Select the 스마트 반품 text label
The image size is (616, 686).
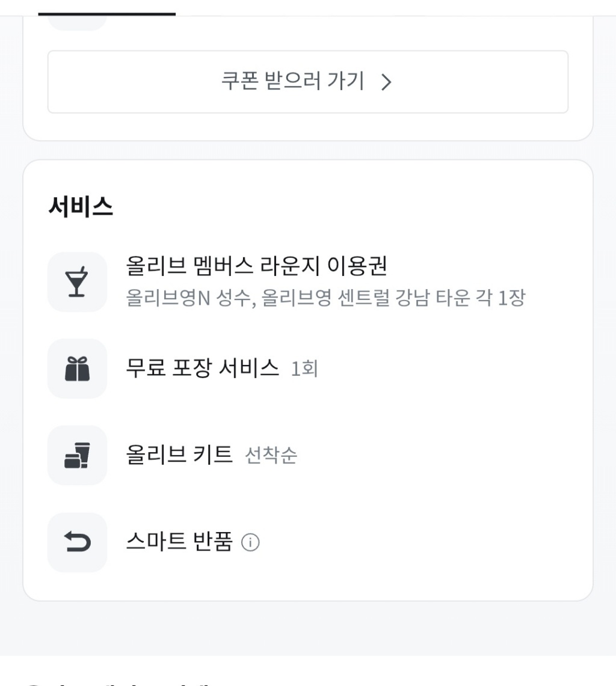[x=179, y=542]
